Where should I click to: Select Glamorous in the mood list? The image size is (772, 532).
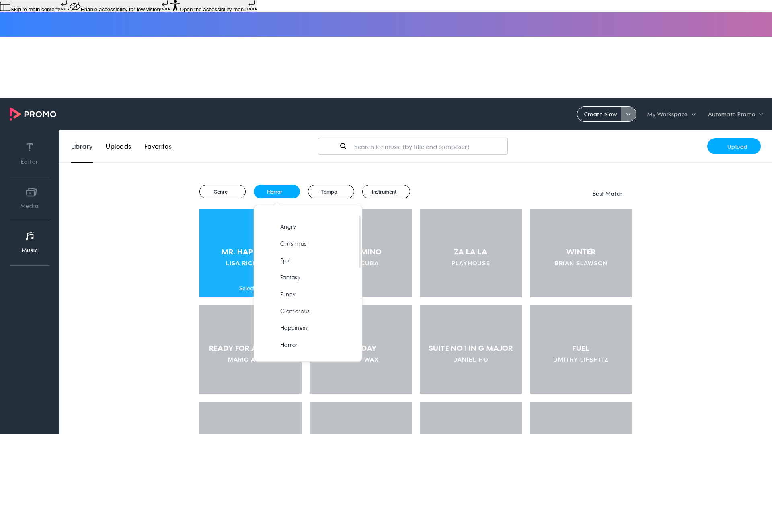[x=295, y=311]
